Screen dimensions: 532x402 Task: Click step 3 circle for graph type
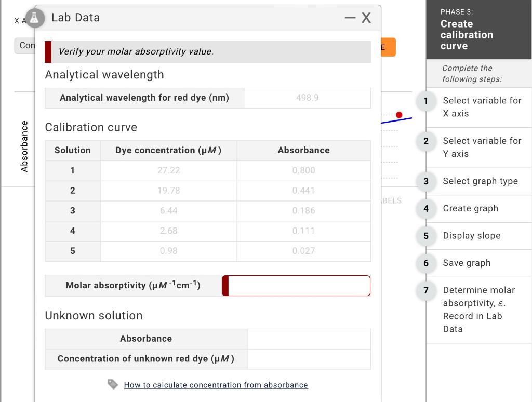[x=425, y=182]
